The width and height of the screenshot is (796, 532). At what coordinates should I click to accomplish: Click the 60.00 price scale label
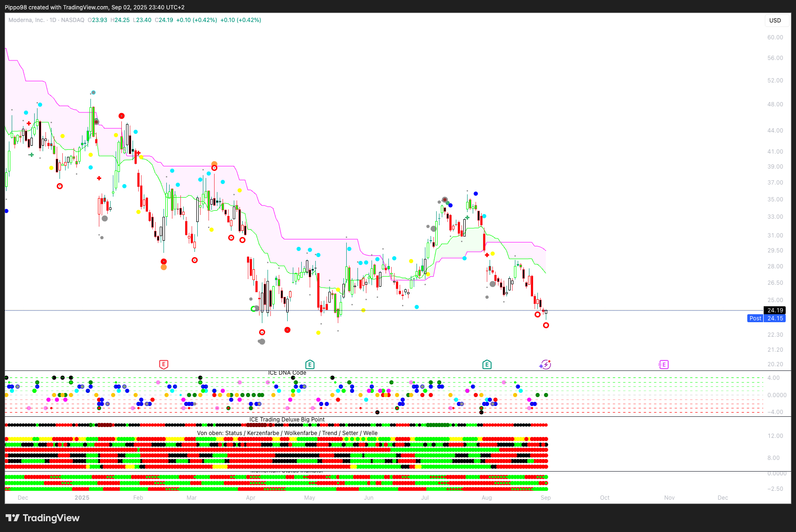pos(775,37)
